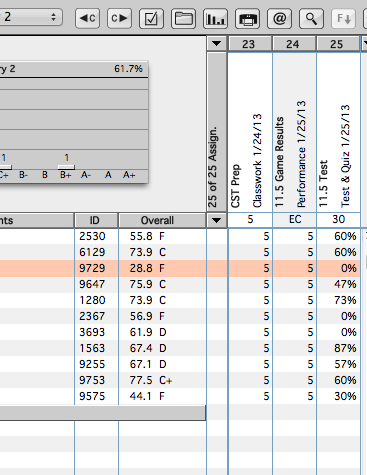
Task: Go to previous class arrow button
Action: pyautogui.click(x=88, y=18)
